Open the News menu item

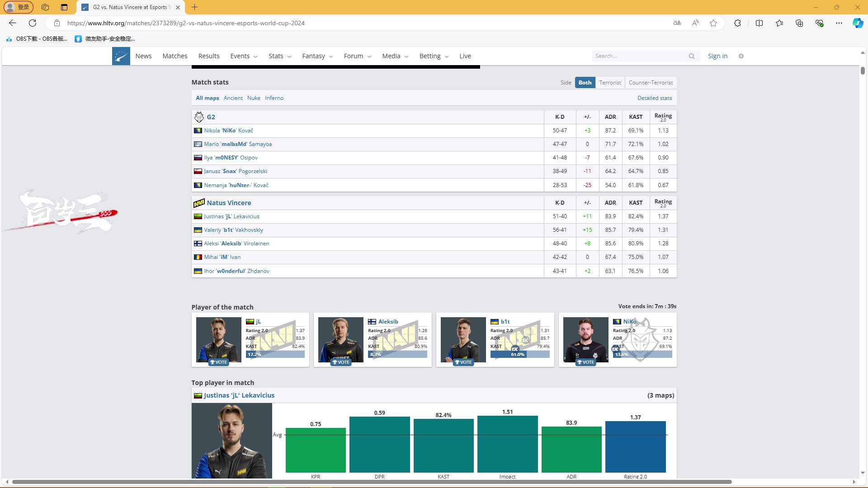pyautogui.click(x=143, y=56)
